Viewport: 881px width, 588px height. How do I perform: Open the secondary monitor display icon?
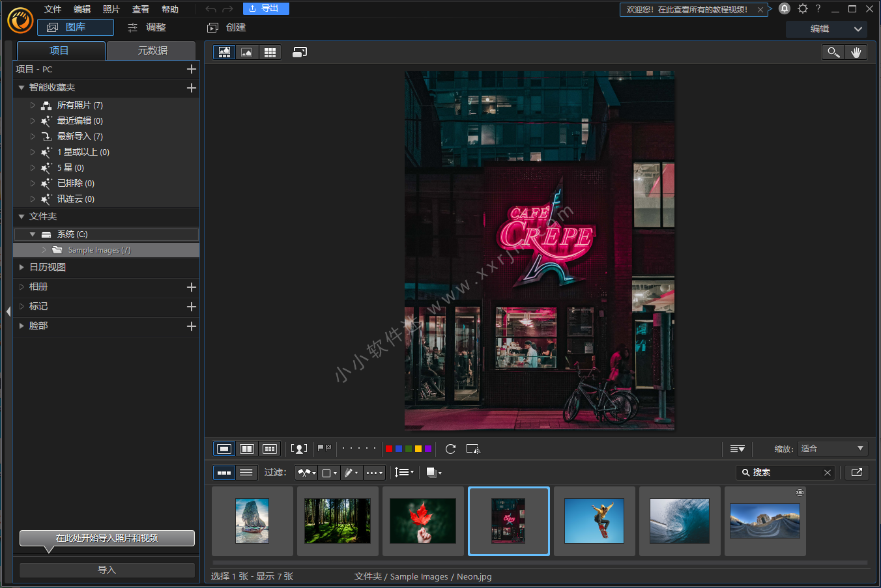300,52
